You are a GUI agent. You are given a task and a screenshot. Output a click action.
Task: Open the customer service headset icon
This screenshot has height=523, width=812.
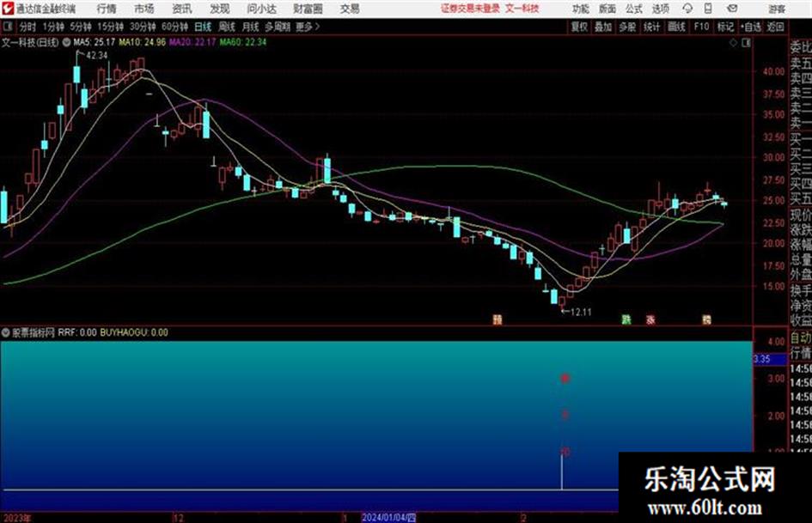coord(687,9)
